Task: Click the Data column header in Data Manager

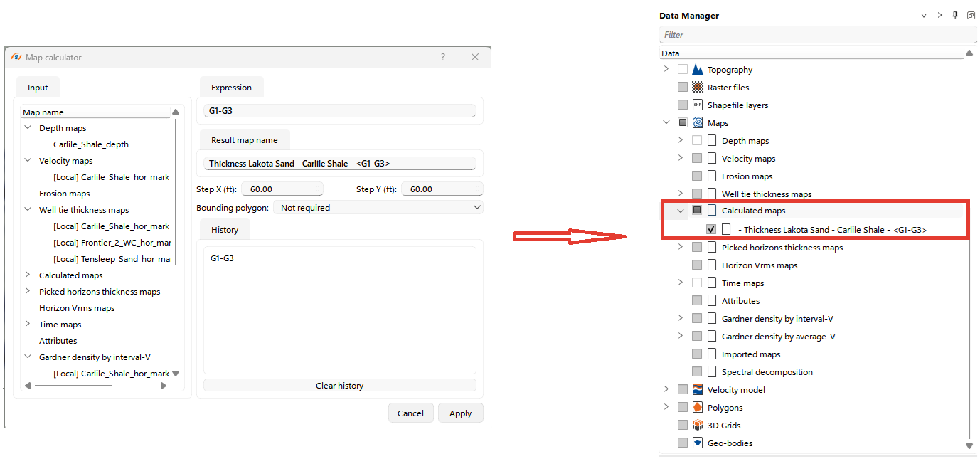Action: (811, 53)
